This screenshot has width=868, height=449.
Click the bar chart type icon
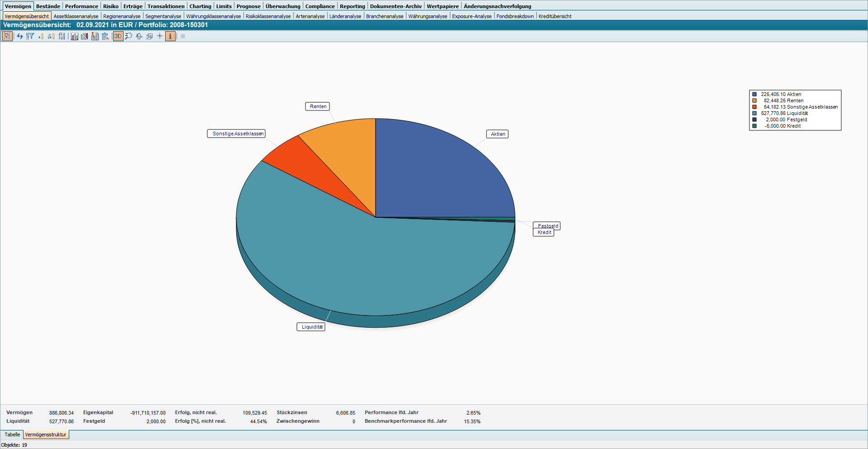[x=74, y=36]
